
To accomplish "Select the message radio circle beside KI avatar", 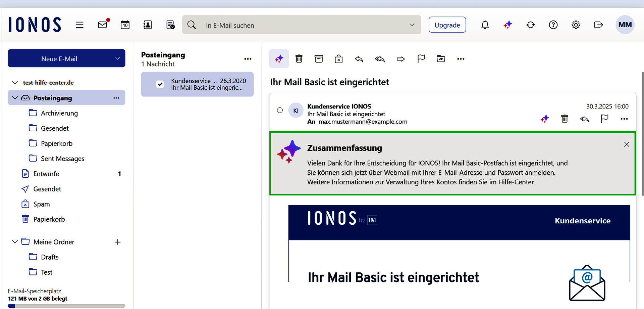I will [x=280, y=110].
